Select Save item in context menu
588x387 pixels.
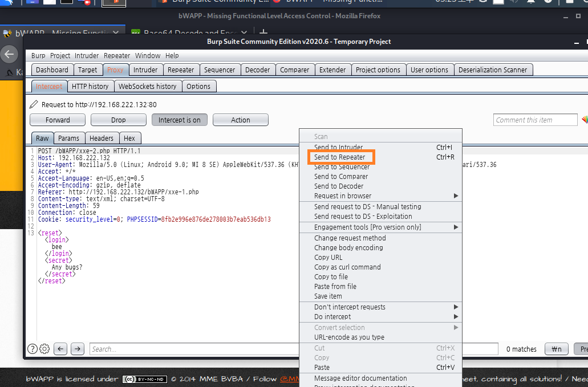[x=381, y=296]
